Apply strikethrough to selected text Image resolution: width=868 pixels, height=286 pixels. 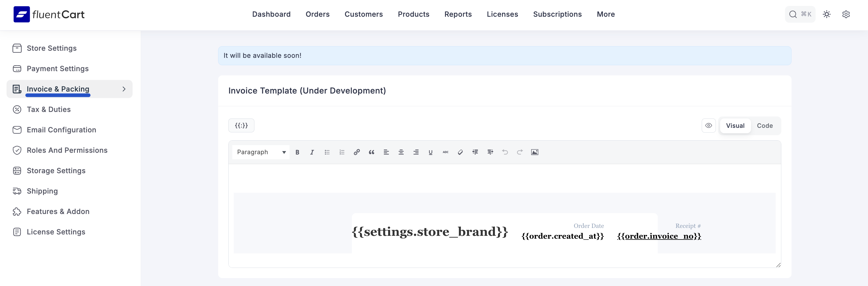(x=445, y=152)
